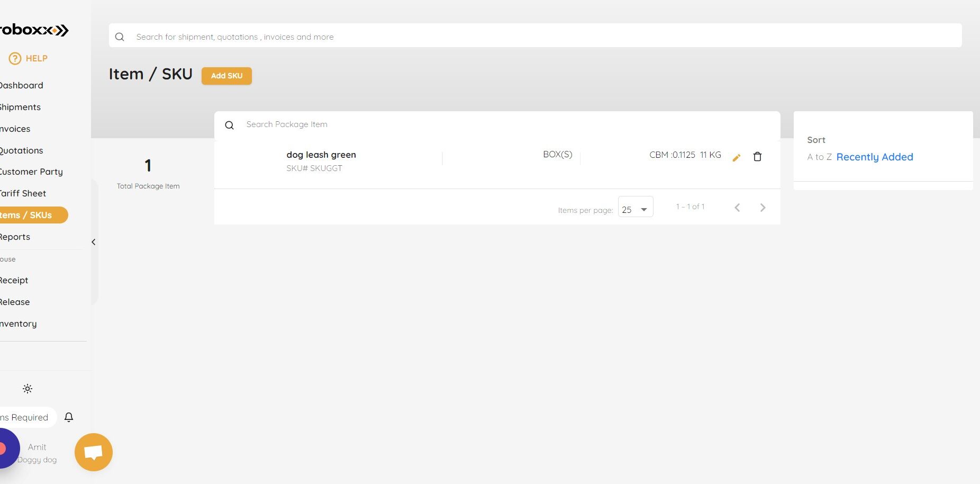Edit dog leash green with pencil icon
The width and height of the screenshot is (980, 484).
click(x=736, y=157)
